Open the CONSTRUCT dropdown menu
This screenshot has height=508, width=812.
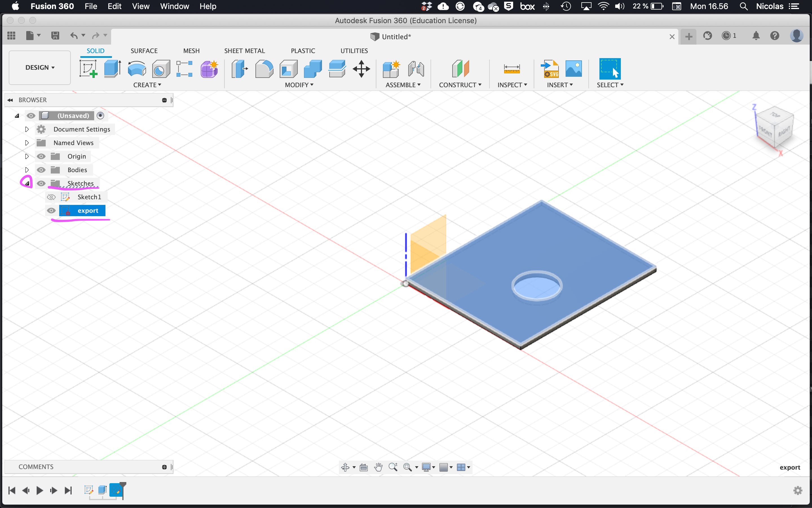(460, 85)
